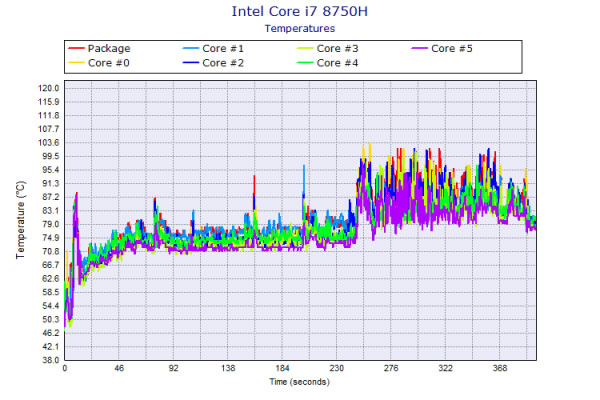The height and width of the screenshot is (400, 600).
Task: Click the 138 x-axis tick label
Action: click(x=228, y=368)
